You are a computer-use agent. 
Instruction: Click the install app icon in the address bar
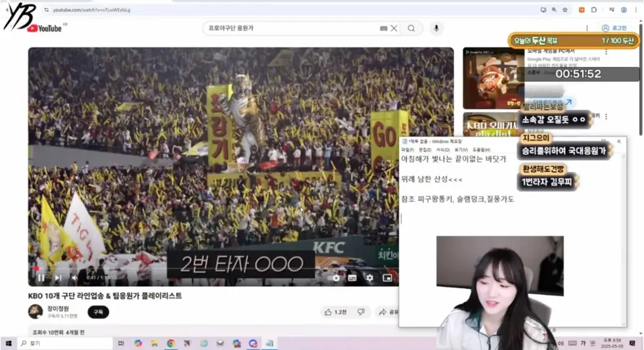pos(543,10)
